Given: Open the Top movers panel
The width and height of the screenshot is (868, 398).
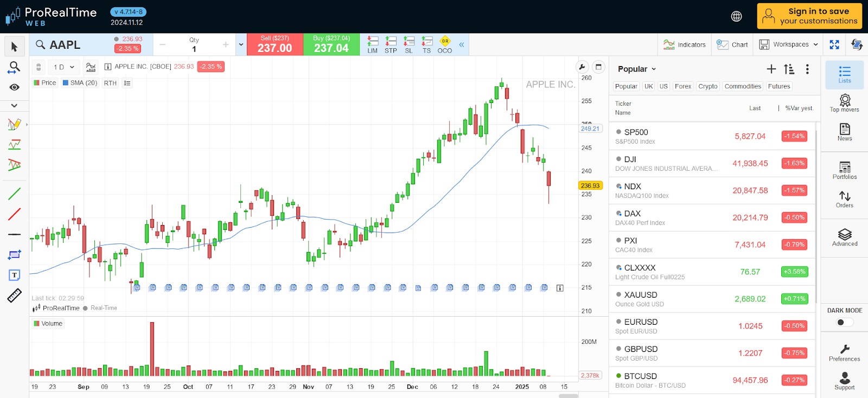Looking at the screenshot, I should pos(845,103).
